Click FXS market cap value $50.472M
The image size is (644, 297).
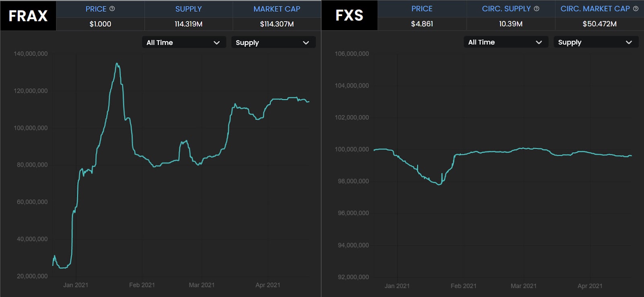click(x=599, y=24)
